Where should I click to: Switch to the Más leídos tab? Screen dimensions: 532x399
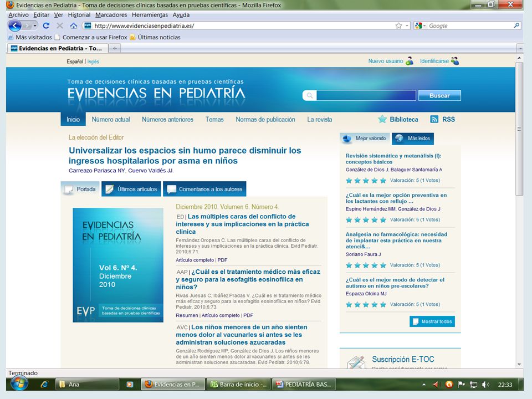[x=412, y=139]
